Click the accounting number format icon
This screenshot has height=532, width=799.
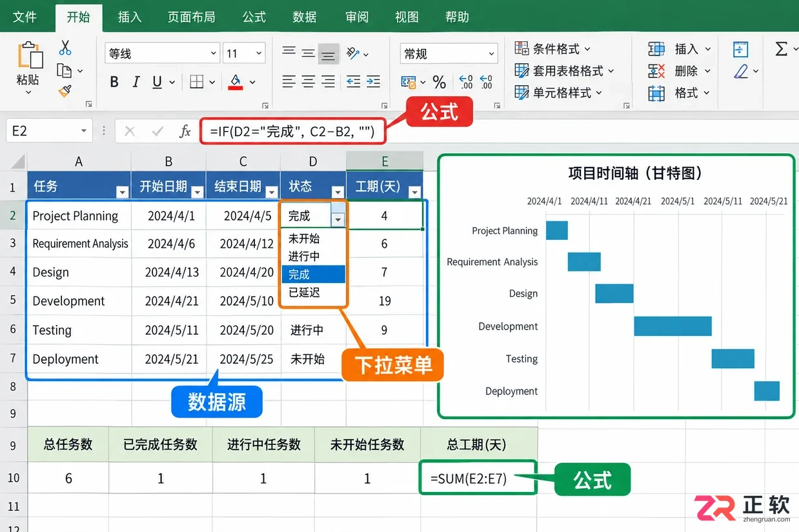click(408, 82)
